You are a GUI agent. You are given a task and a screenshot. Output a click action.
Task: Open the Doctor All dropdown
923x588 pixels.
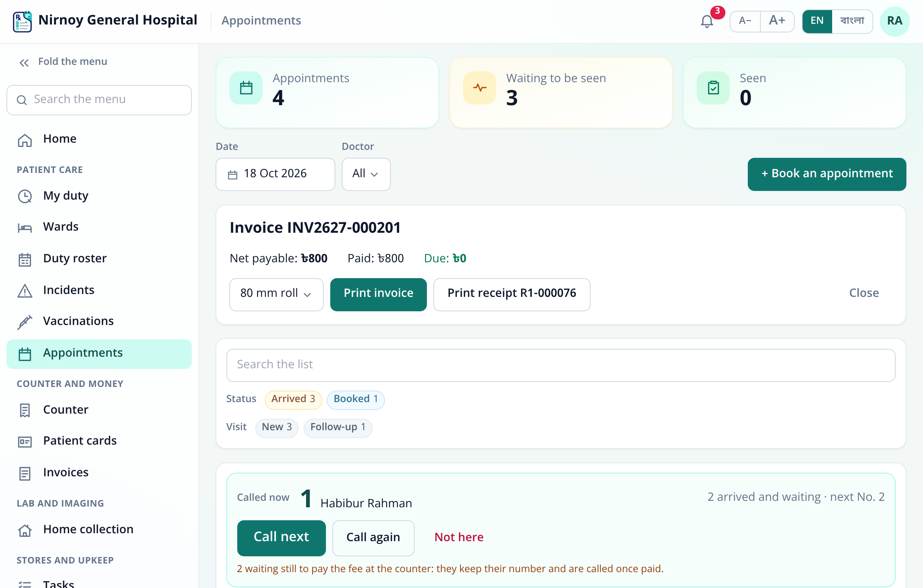click(x=366, y=174)
